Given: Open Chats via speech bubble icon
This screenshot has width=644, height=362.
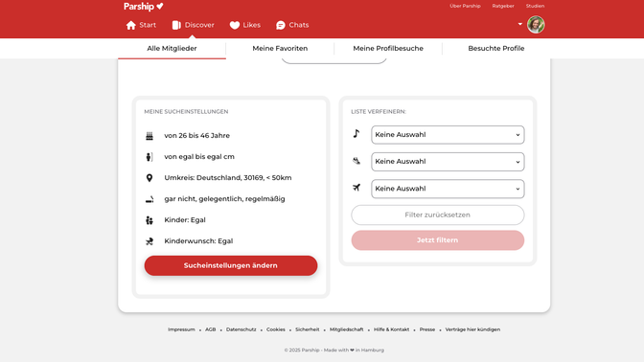Looking at the screenshot, I should coord(281,25).
